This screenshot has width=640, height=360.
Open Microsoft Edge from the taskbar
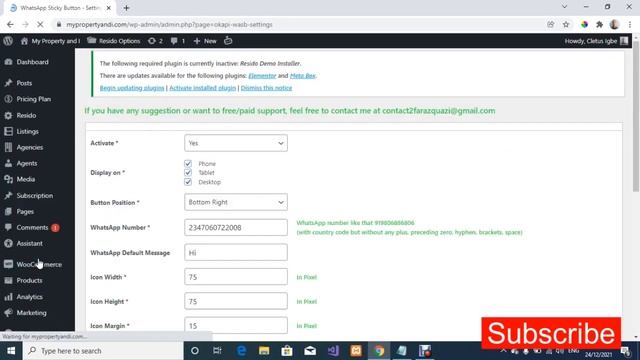click(x=241, y=351)
